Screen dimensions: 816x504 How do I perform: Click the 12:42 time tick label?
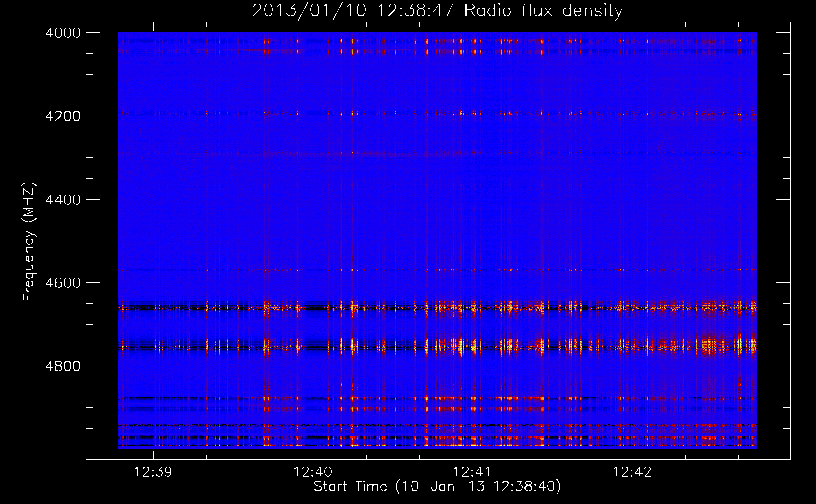[632, 472]
